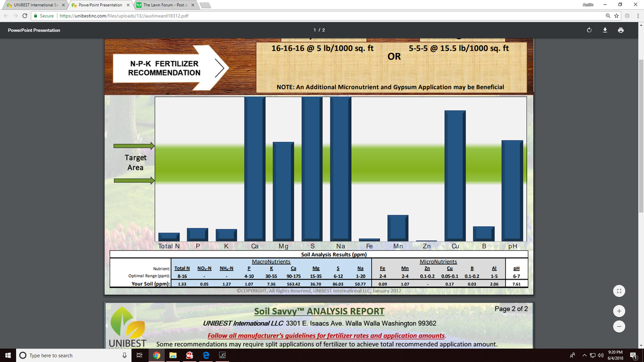View site security info via lock icon
The image size is (644, 362).
[x=36, y=16]
